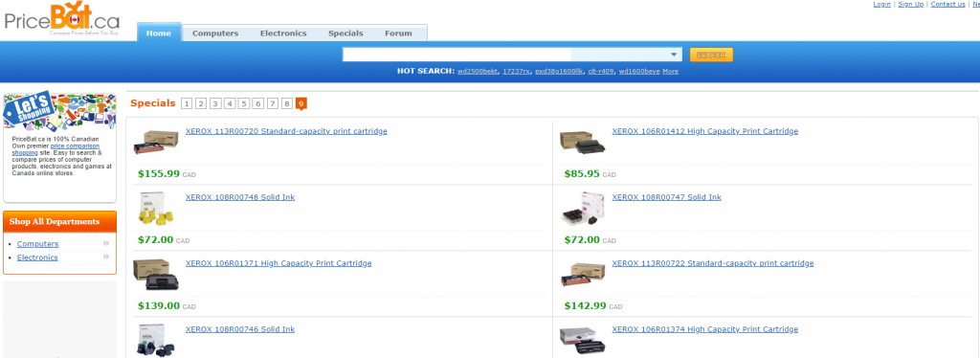Image resolution: width=980 pixels, height=358 pixels.
Task: Open the Specials tab
Action: click(345, 34)
